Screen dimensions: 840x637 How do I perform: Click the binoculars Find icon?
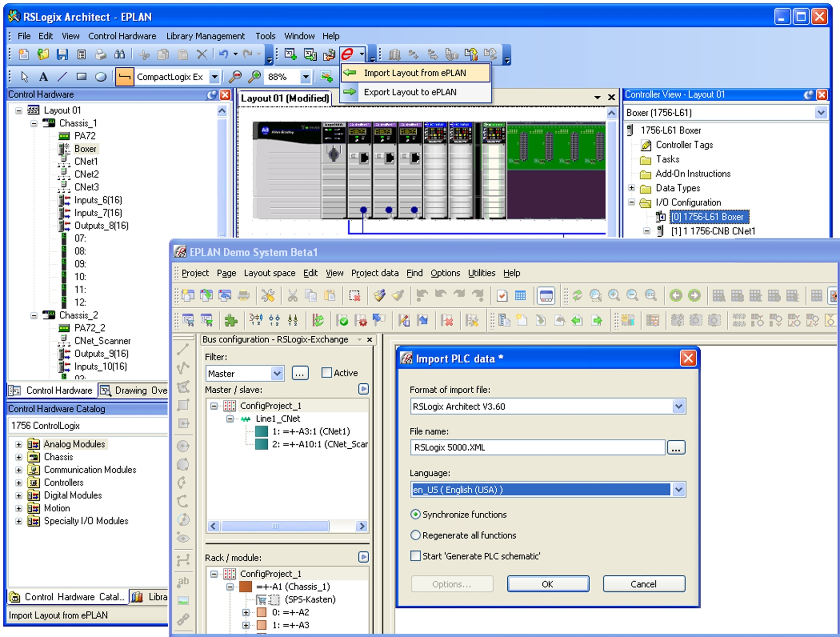(x=119, y=55)
